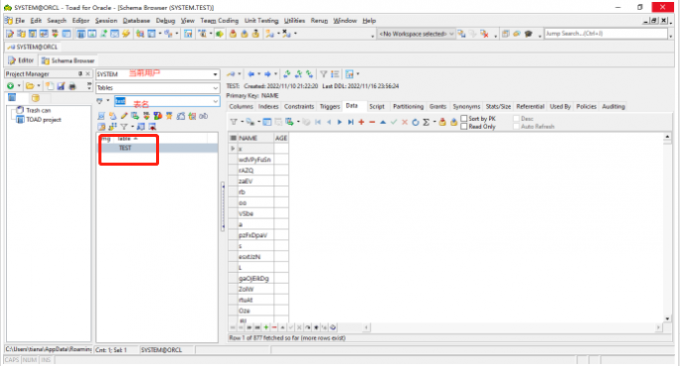Open the SYSTEM schema dropdown
This screenshot has width=680, height=366.
(x=215, y=74)
